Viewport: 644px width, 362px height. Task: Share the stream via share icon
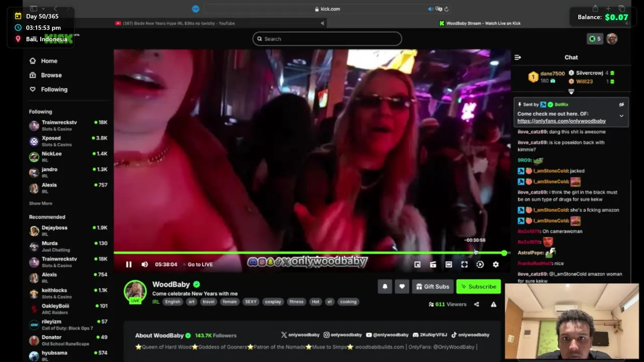click(476, 304)
